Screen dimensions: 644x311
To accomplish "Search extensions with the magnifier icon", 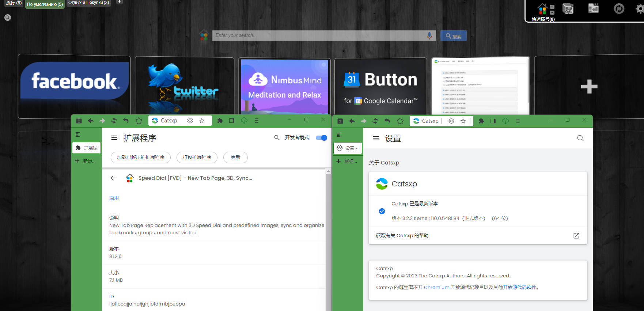I will 277,138.
